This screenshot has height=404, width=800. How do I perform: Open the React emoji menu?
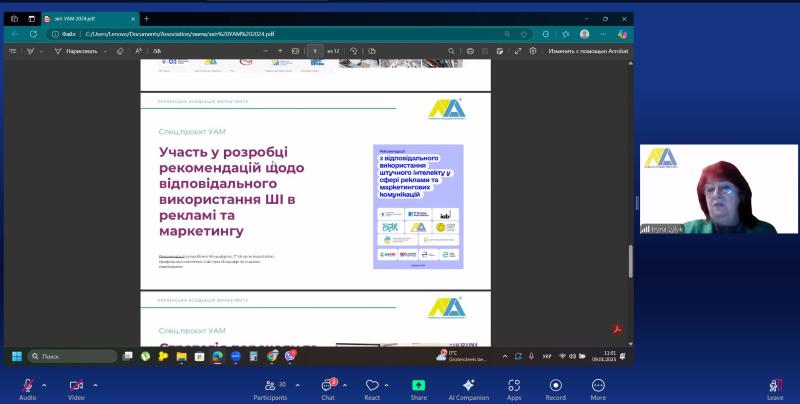[372, 386]
